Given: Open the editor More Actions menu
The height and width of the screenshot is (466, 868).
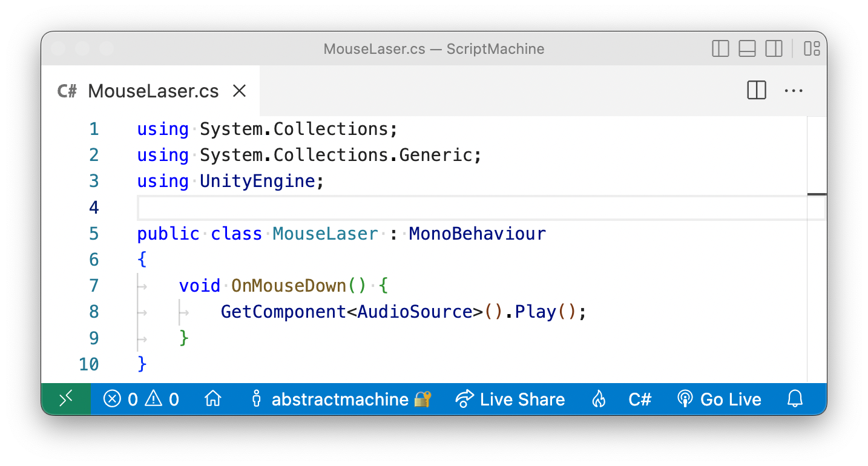Looking at the screenshot, I should pos(794,90).
